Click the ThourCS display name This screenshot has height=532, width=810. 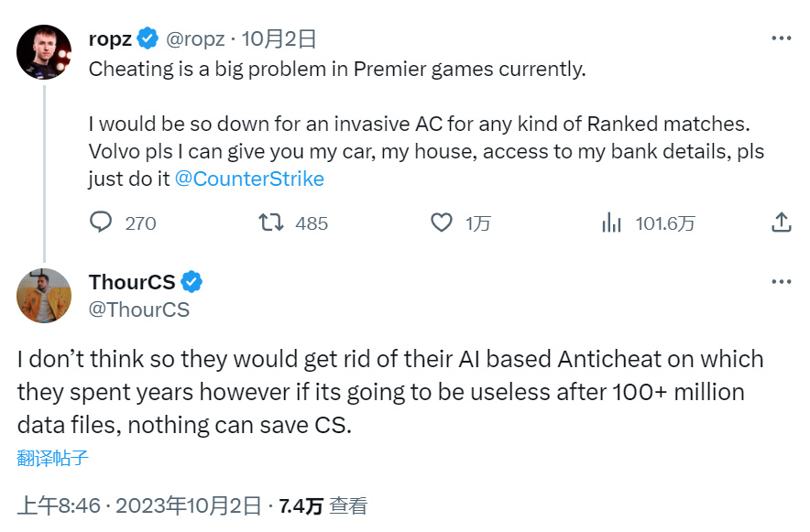coord(132,281)
